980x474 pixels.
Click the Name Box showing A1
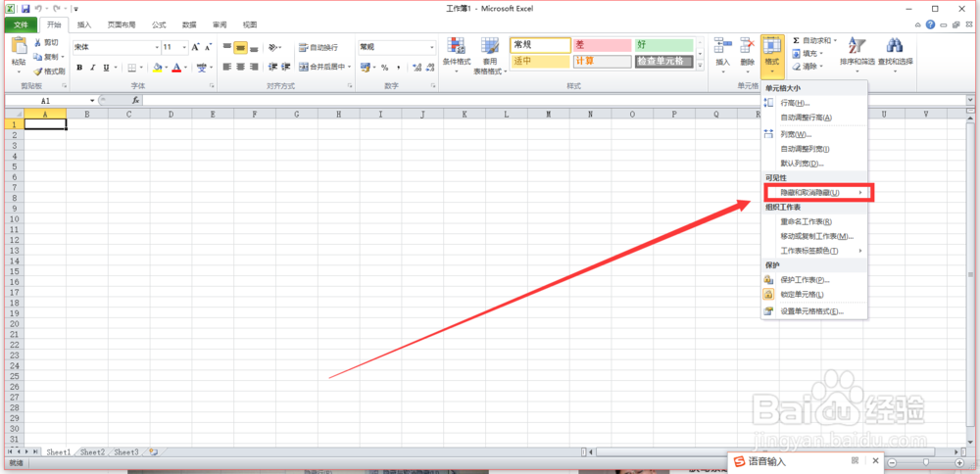pyautogui.click(x=46, y=101)
